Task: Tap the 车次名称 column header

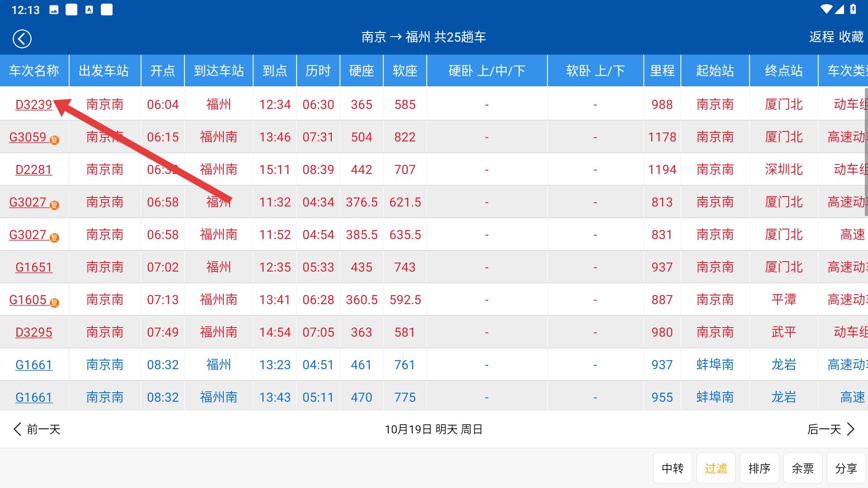Action: tap(34, 70)
